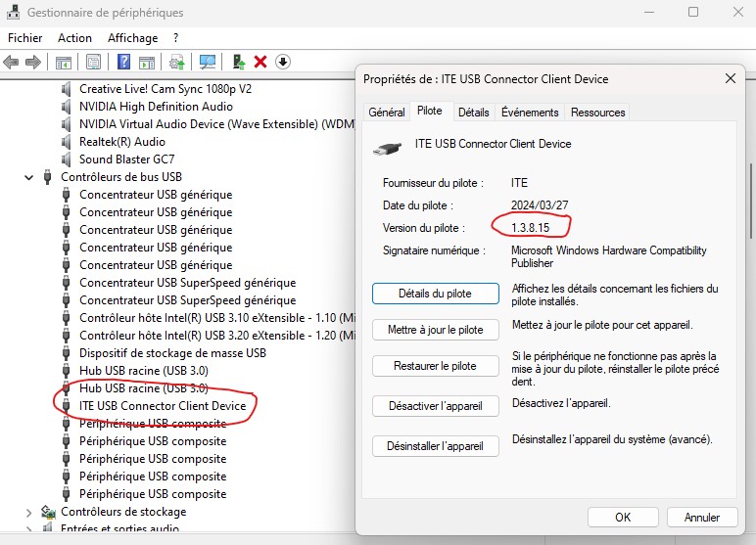Click Mettre à jour le pilote button

tap(435, 330)
